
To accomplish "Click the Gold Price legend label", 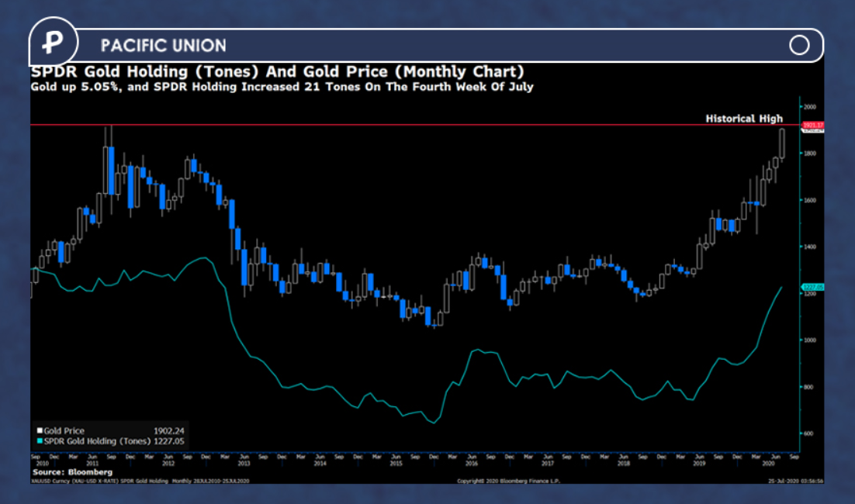I will (64, 431).
